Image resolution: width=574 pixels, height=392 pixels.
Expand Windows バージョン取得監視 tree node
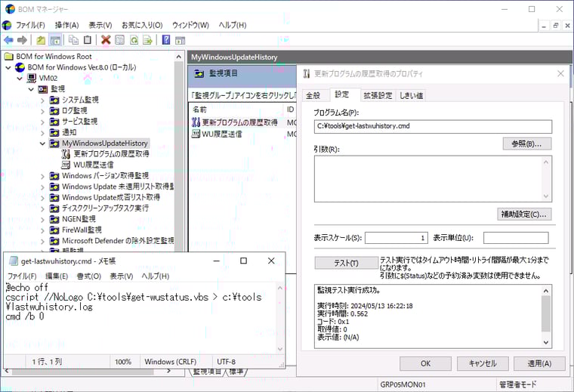pos(42,177)
